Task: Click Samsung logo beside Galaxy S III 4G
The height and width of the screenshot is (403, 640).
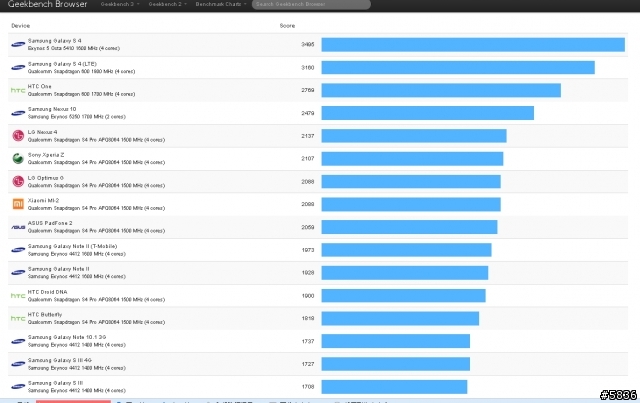Action: [x=18, y=364]
